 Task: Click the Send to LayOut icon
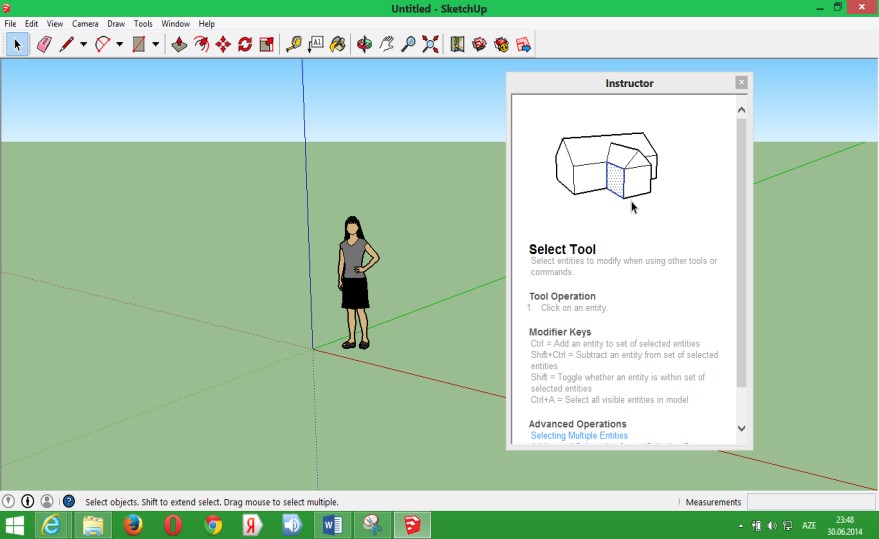point(523,44)
